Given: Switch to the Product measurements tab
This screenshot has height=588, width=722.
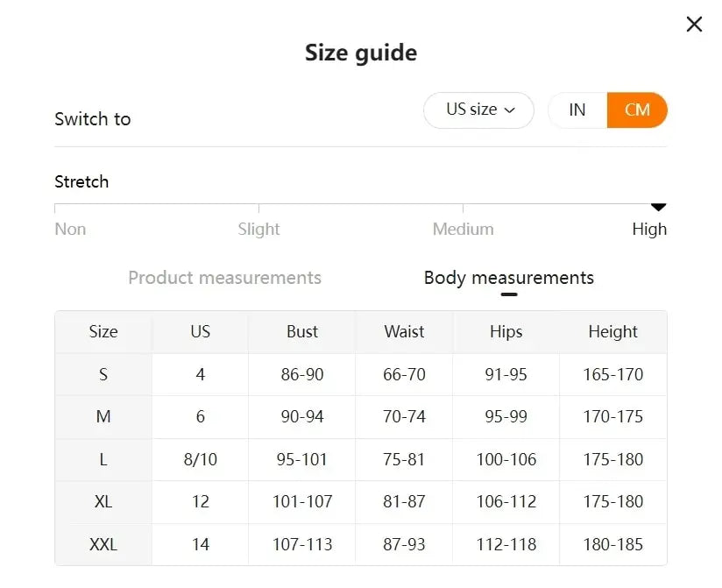Looking at the screenshot, I should tap(224, 278).
